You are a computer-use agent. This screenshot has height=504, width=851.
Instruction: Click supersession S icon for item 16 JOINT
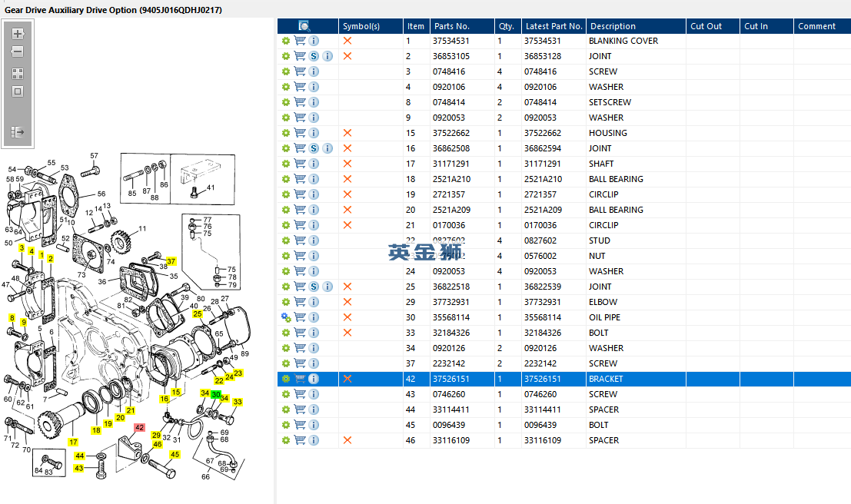[x=314, y=148]
